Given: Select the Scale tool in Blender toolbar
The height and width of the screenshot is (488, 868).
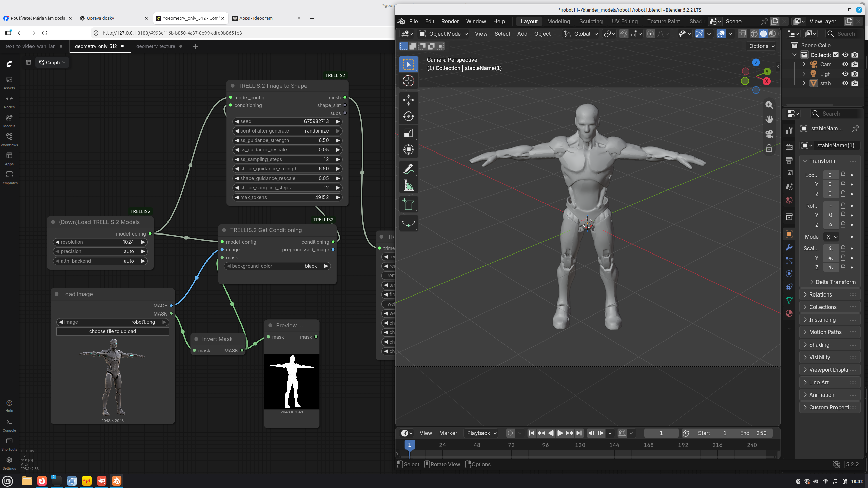Looking at the screenshot, I should pyautogui.click(x=409, y=133).
